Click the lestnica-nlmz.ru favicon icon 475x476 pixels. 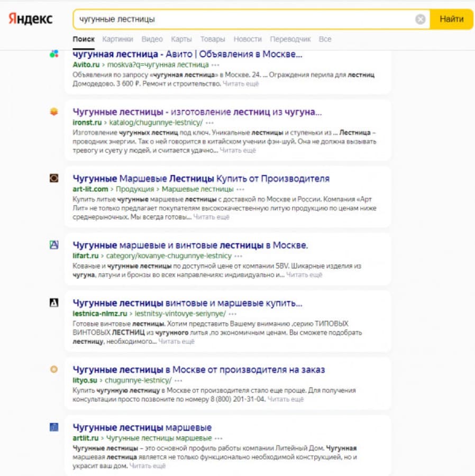(x=54, y=303)
